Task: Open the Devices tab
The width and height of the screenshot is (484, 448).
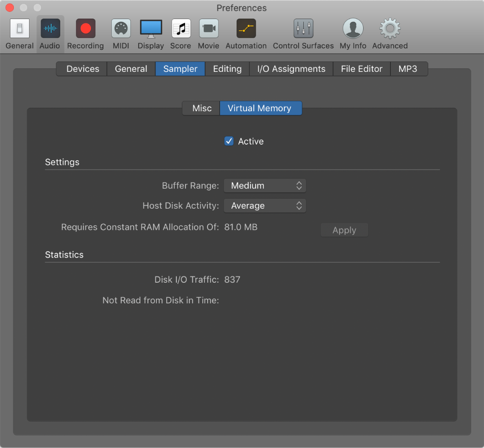Action: [x=82, y=68]
